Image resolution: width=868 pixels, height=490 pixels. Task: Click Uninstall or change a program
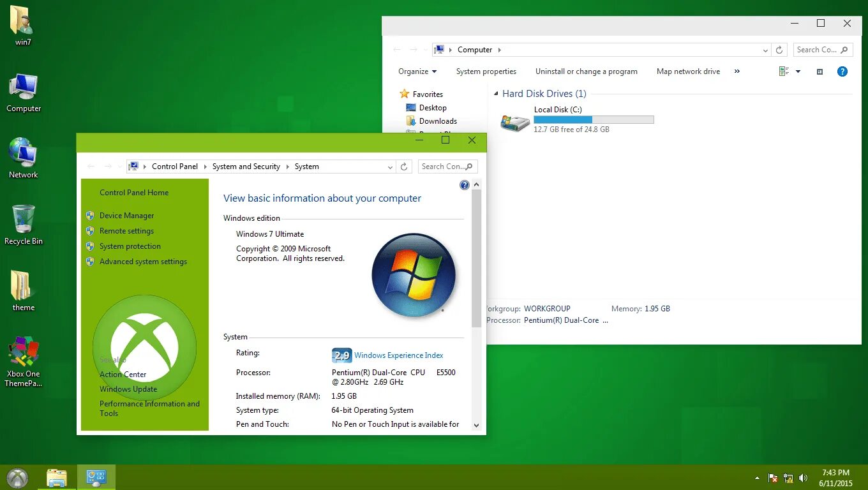(x=587, y=71)
